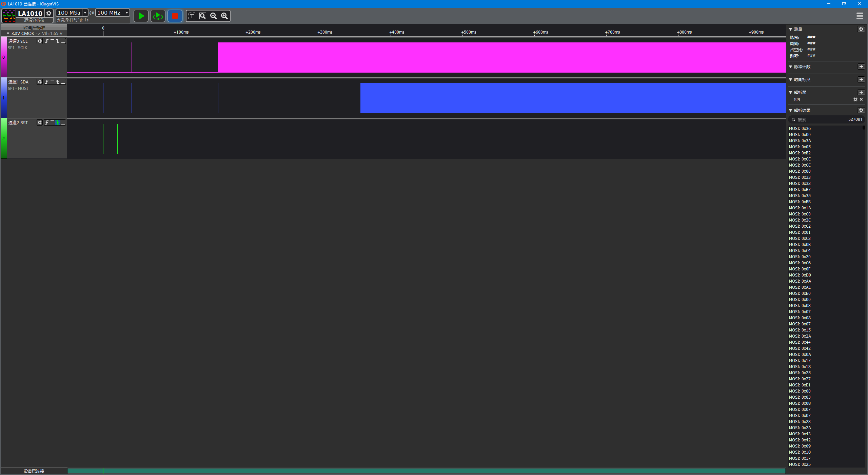Click the 0 trigger mark on time ruler
Image resolution: width=868 pixels, height=475 pixels.
tap(103, 28)
